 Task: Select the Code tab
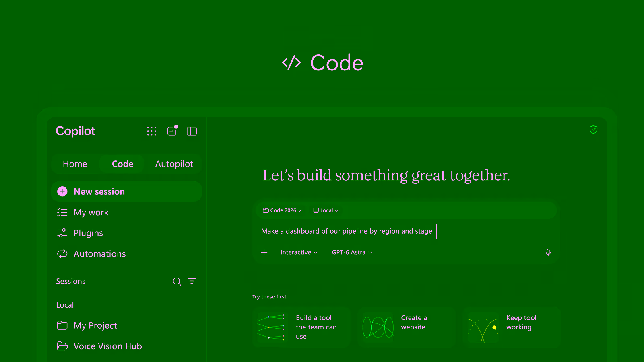tap(122, 164)
